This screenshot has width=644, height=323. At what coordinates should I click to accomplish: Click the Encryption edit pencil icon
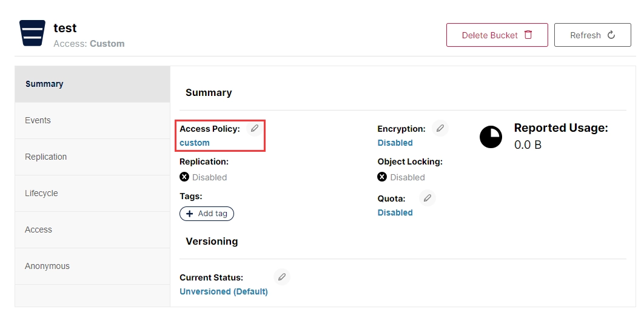(440, 128)
